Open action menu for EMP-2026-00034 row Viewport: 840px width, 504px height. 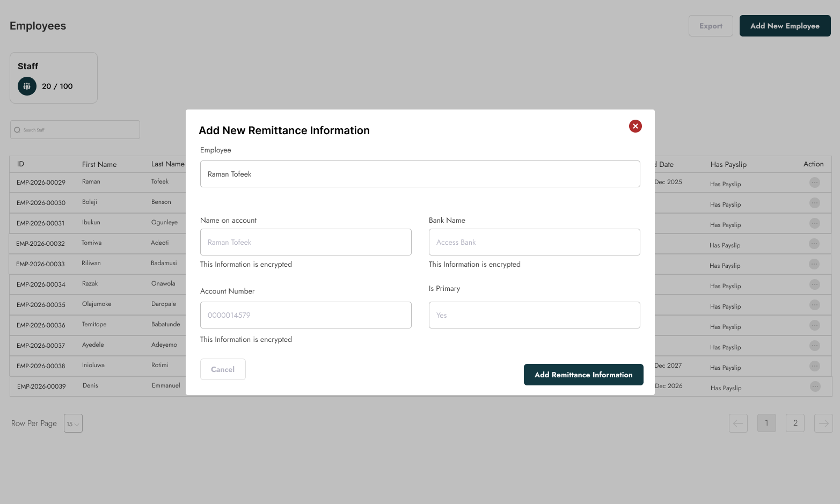[x=815, y=284]
